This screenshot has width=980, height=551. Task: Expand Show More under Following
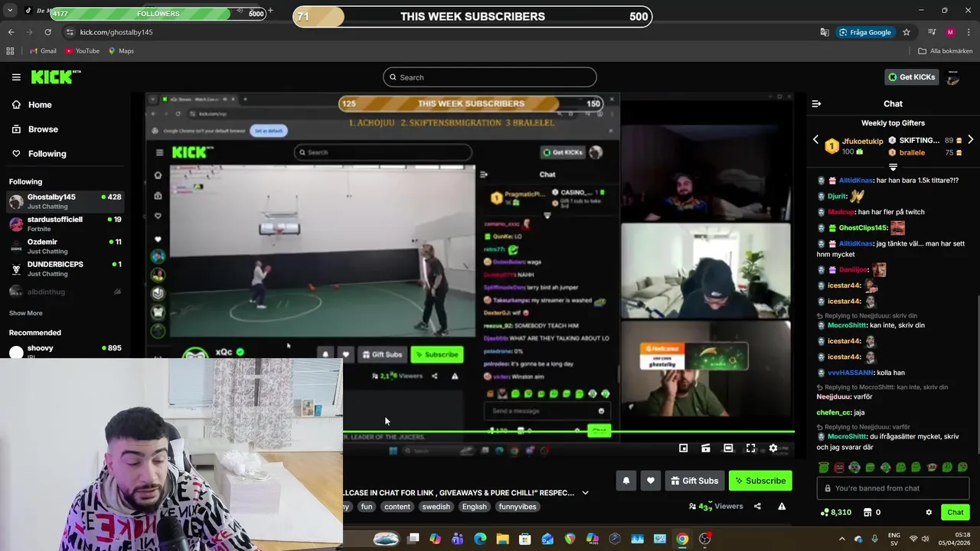point(25,313)
